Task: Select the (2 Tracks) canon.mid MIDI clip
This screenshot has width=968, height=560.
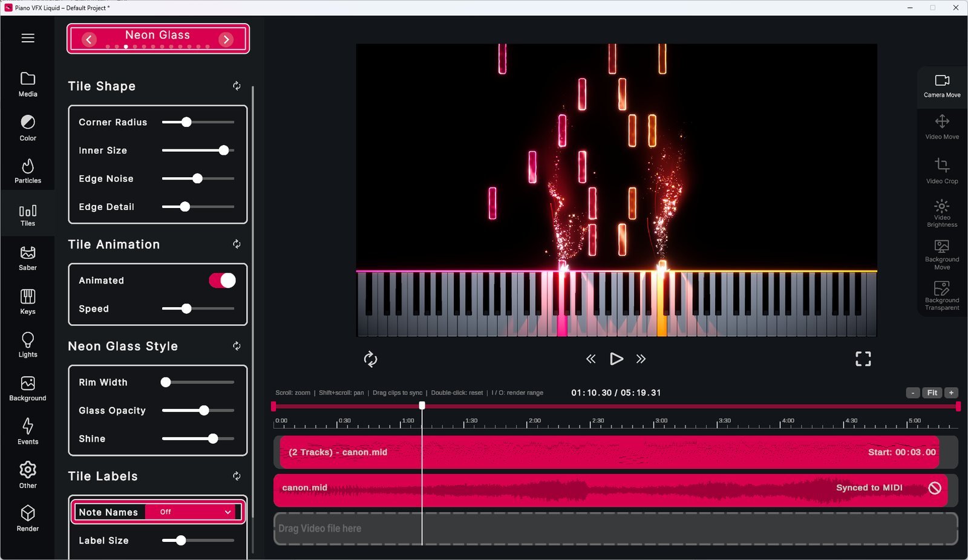Action: tap(609, 452)
